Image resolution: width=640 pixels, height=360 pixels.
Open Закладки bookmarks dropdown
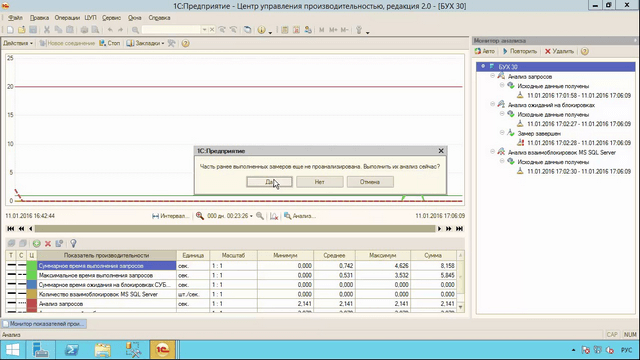point(145,43)
